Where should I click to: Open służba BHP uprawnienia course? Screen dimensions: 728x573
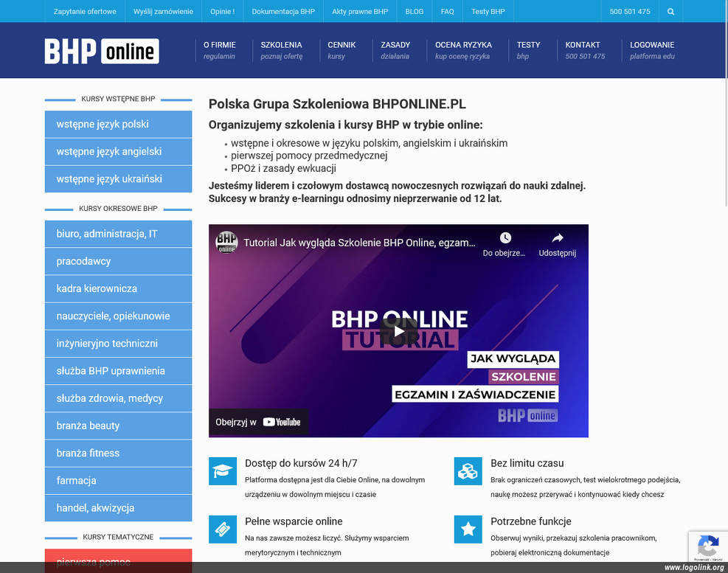(x=119, y=370)
